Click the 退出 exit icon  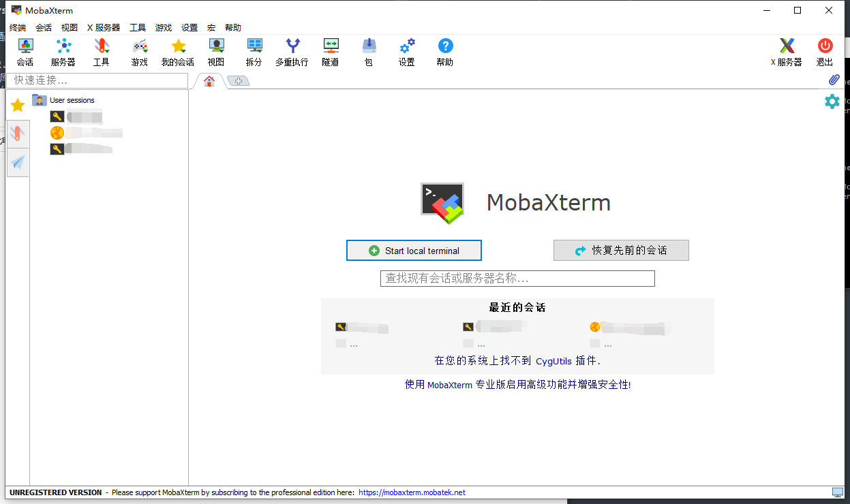[824, 51]
